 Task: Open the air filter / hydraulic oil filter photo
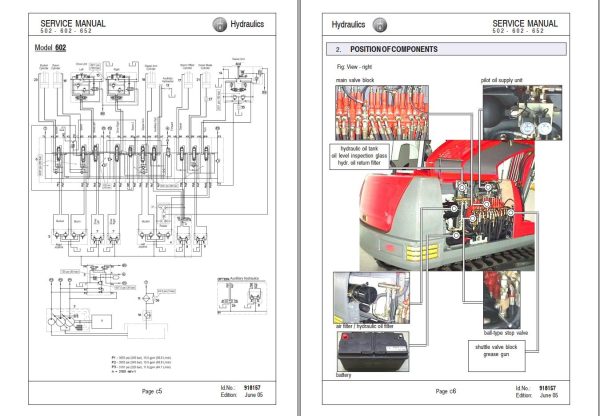[371, 298]
